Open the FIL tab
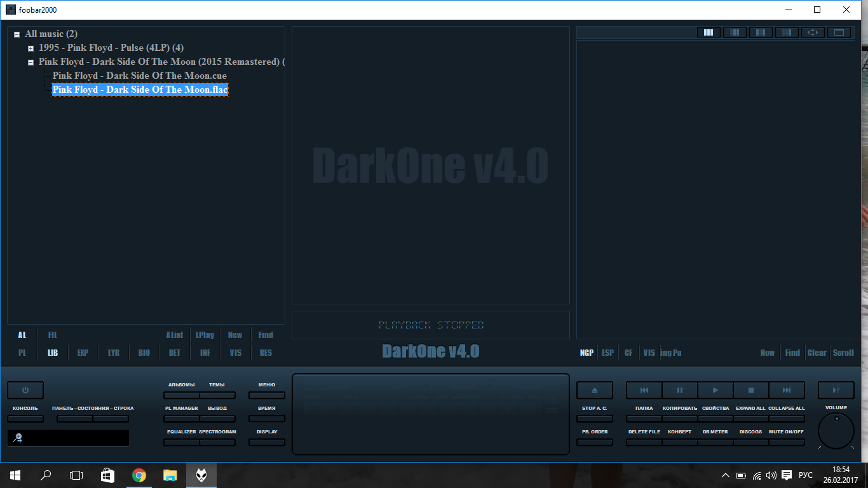 53,335
